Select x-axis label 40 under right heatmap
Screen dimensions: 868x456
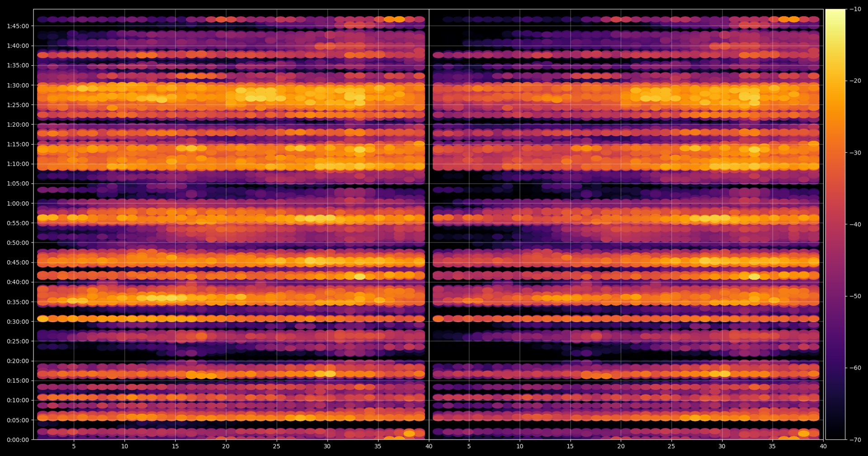click(823, 446)
